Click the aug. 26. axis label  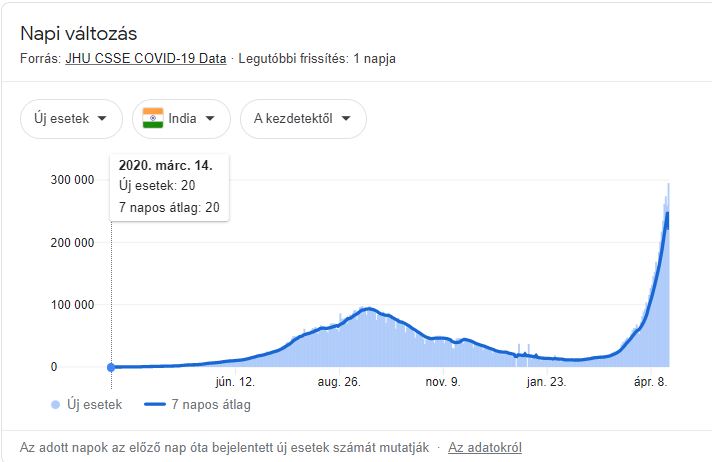tap(338, 382)
